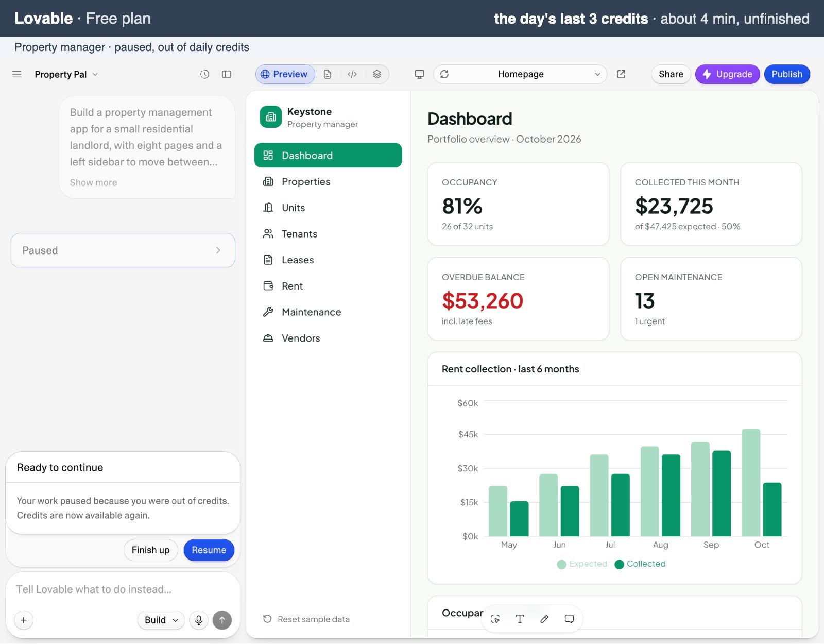Toggle the side panel layout icon
The width and height of the screenshot is (824, 644).
[227, 74]
